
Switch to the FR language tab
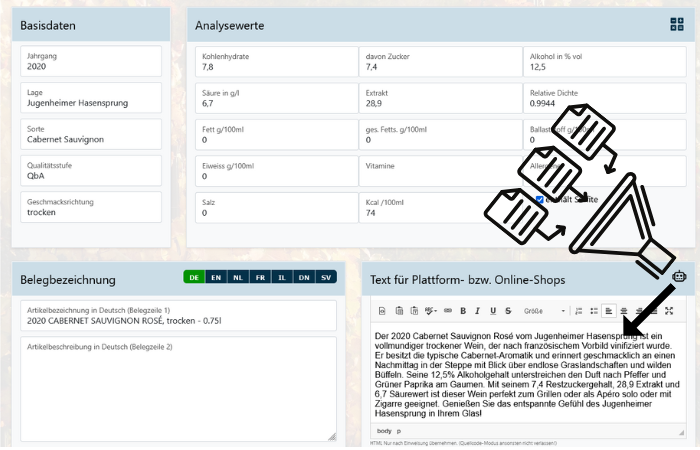pyautogui.click(x=260, y=277)
